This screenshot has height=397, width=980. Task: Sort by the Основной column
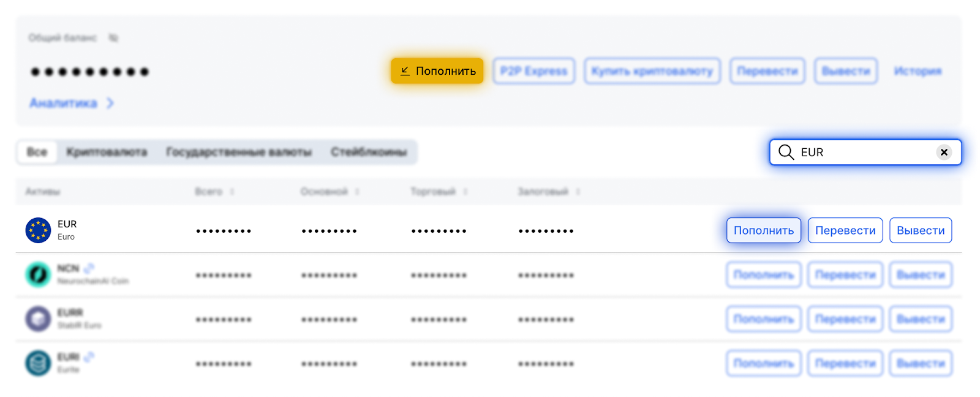pos(356,192)
